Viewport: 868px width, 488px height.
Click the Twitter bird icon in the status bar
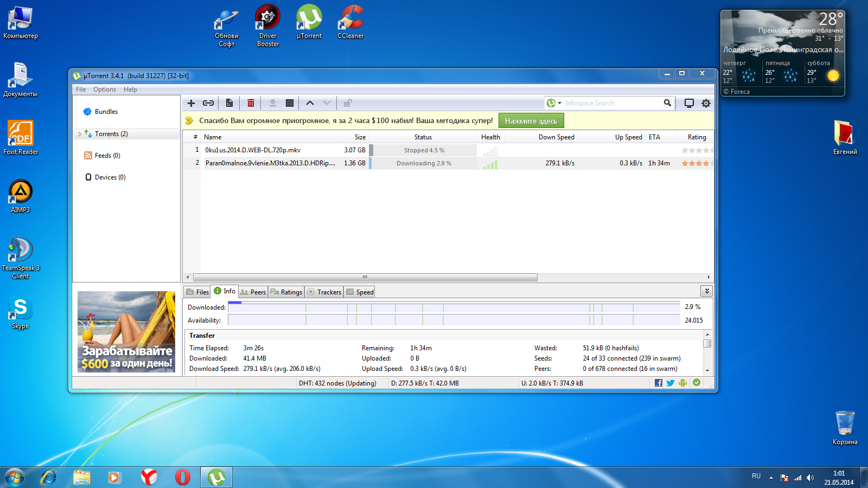click(x=671, y=383)
